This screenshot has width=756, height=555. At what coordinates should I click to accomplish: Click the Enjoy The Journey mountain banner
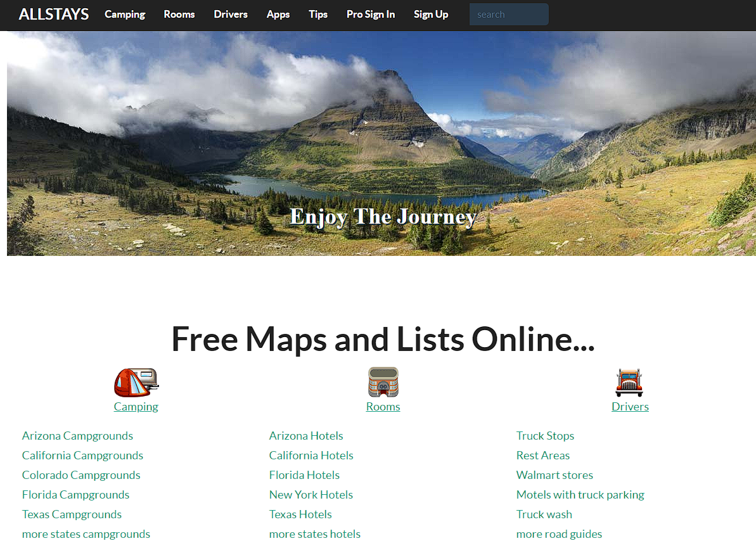click(x=381, y=143)
